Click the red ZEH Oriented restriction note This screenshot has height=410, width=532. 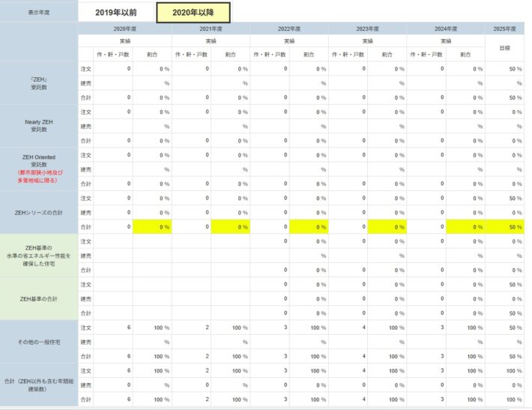pos(39,177)
